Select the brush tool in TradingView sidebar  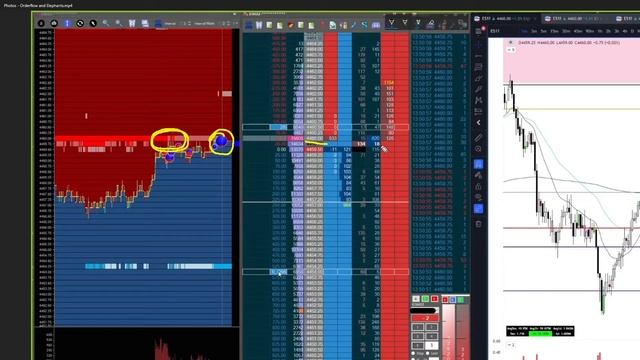click(x=478, y=78)
